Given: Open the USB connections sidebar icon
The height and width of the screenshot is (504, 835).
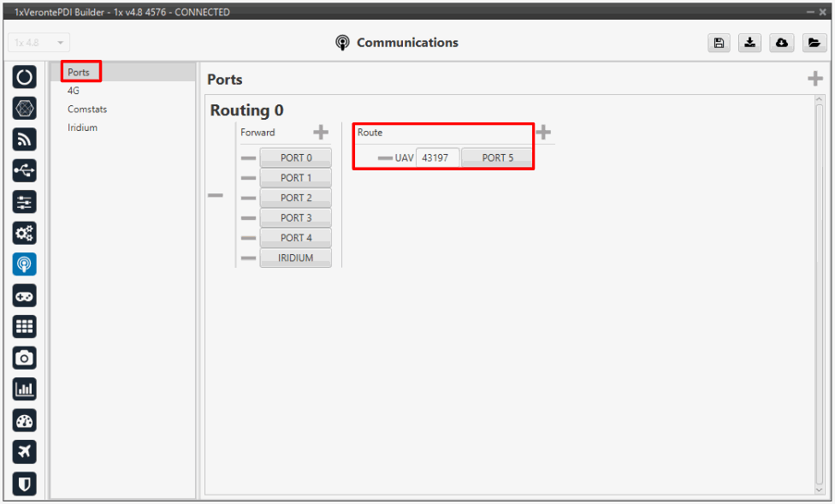Looking at the screenshot, I should (25, 171).
